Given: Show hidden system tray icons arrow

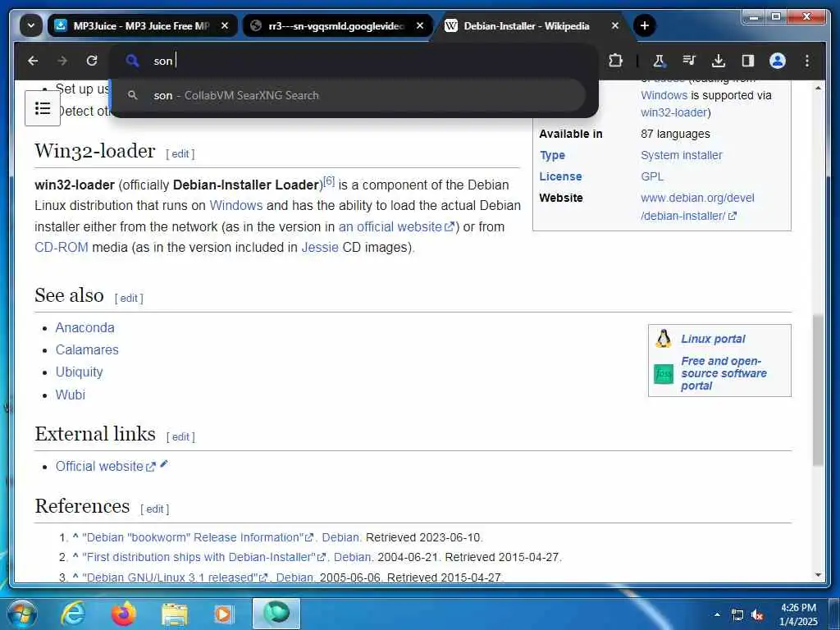Looking at the screenshot, I should [x=717, y=614].
